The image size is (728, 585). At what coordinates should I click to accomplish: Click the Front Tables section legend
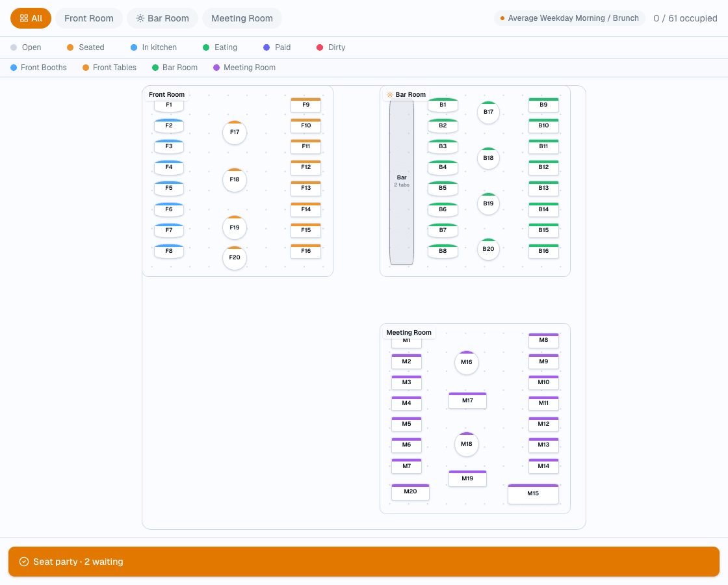pyautogui.click(x=110, y=68)
